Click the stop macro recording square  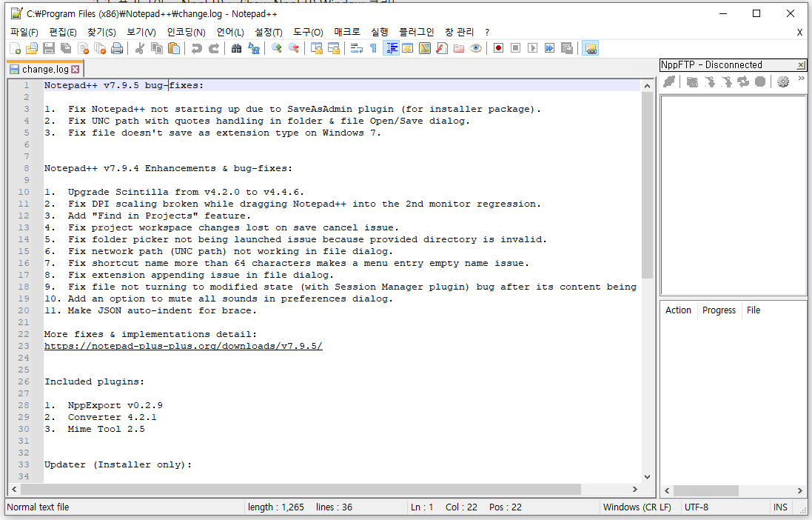(515, 49)
